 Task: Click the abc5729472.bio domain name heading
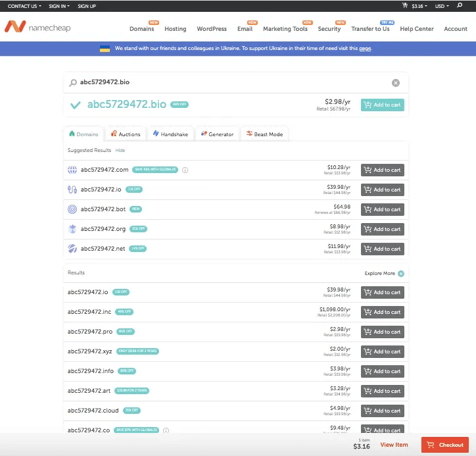[x=127, y=105]
